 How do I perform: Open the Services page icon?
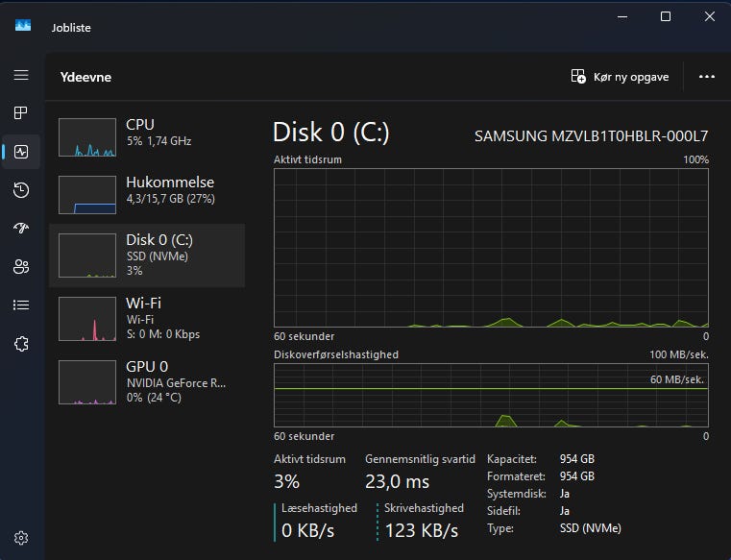(21, 344)
